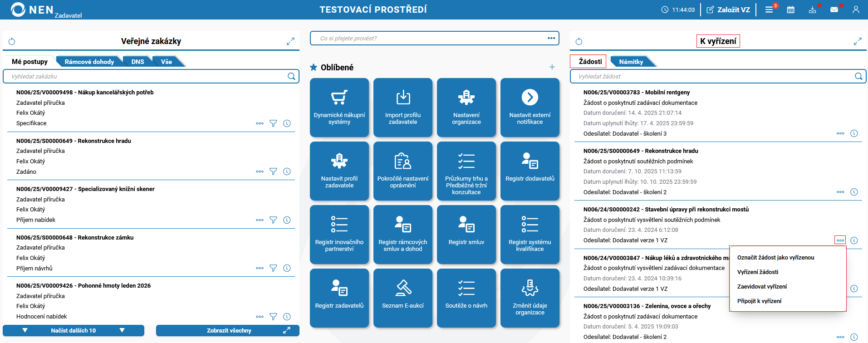Open the Dynamické nákupní systémy tile

point(339,108)
